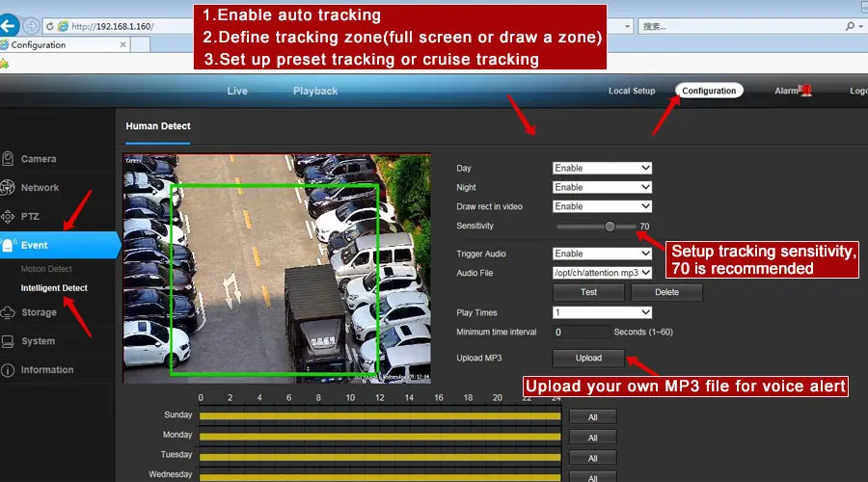868x482 pixels.
Task: Switch to the Live tab
Action: (x=237, y=91)
